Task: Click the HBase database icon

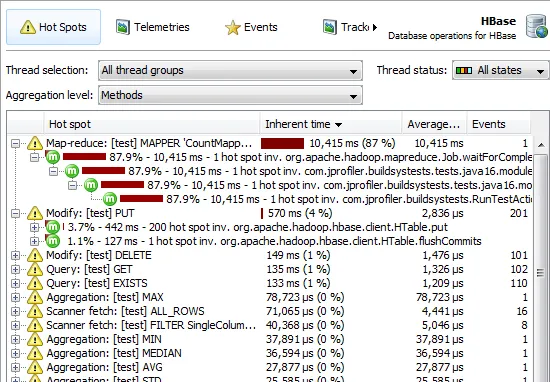Action: coord(537,26)
